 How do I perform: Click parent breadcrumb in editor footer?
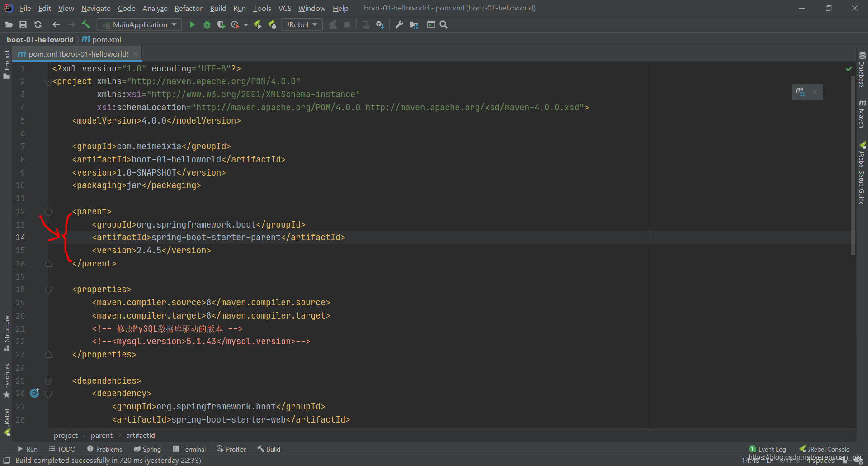[102, 435]
